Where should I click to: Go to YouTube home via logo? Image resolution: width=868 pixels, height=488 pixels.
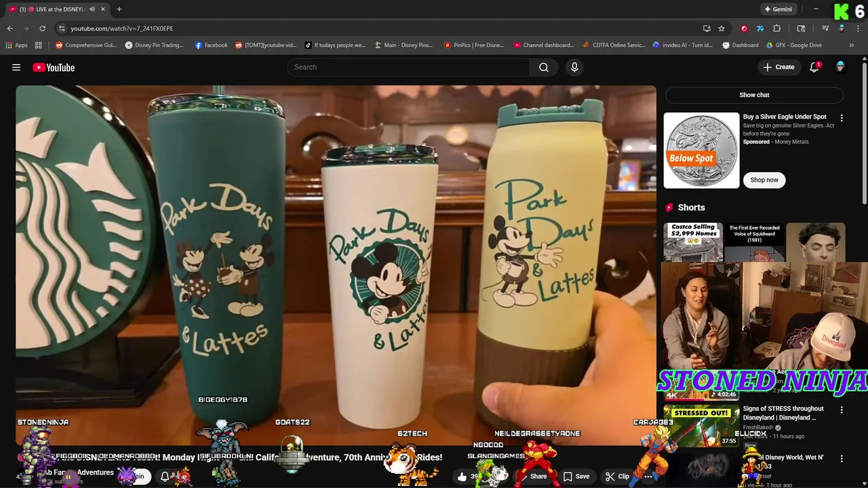(x=54, y=67)
